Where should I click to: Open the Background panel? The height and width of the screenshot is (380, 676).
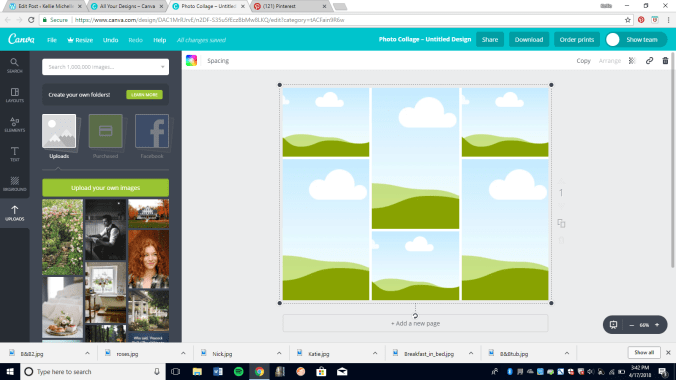[x=15, y=183]
